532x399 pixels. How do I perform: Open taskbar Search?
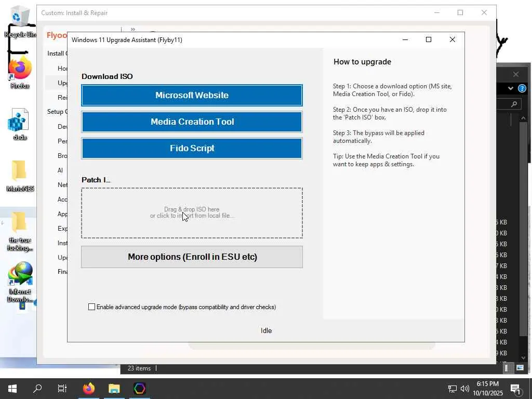[37, 389]
